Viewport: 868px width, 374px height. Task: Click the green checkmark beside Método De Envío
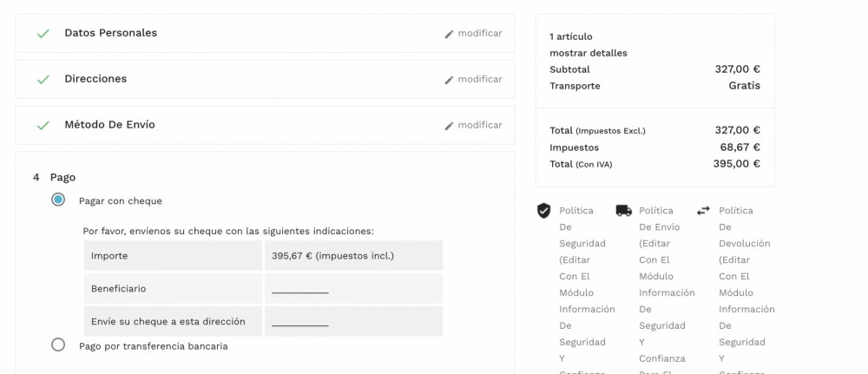[43, 126]
